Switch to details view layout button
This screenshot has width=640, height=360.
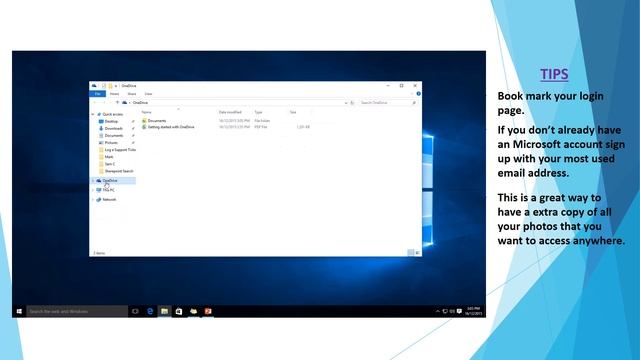pyautogui.click(x=411, y=253)
